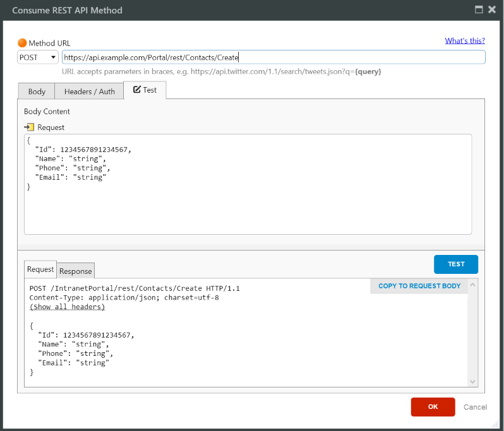
Task: Expand the (Show all headers) link
Action: [67, 307]
